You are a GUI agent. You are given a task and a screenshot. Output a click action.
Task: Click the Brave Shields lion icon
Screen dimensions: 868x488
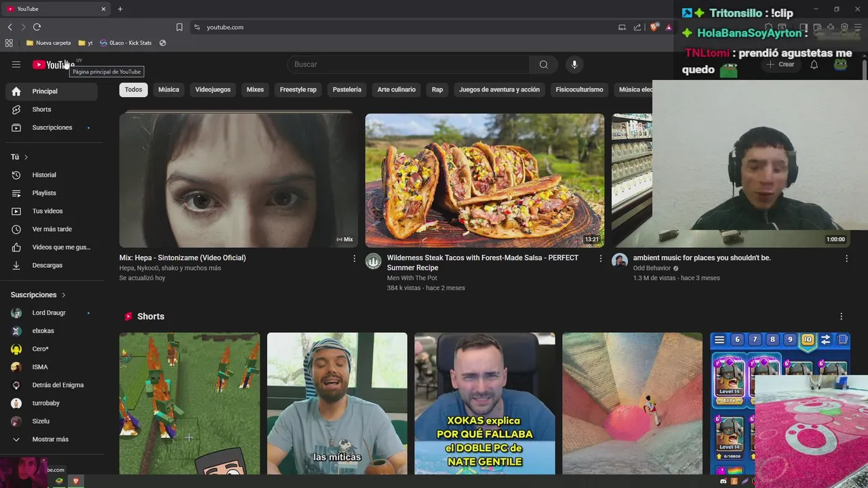[654, 27]
